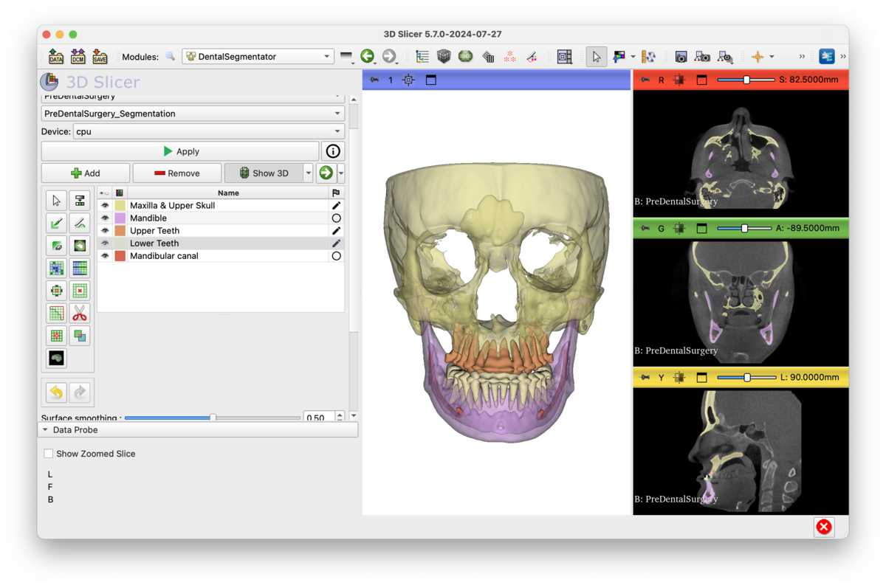
Task: Click the info button beside Apply
Action: pyautogui.click(x=333, y=151)
